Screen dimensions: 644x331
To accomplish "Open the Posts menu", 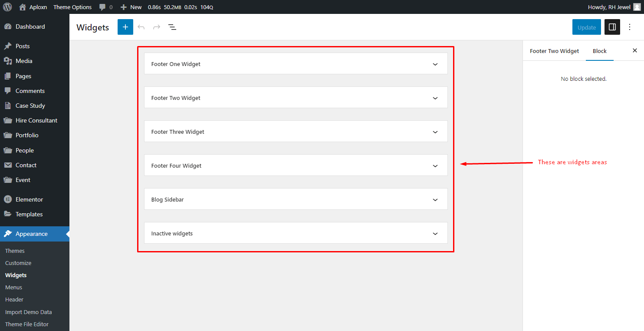I will [x=35, y=46].
